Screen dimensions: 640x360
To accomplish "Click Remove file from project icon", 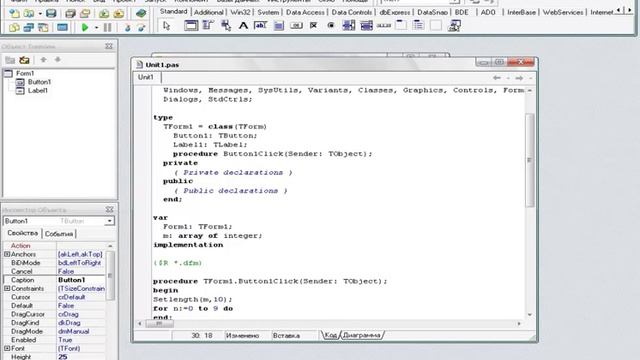I will (x=119, y=13).
